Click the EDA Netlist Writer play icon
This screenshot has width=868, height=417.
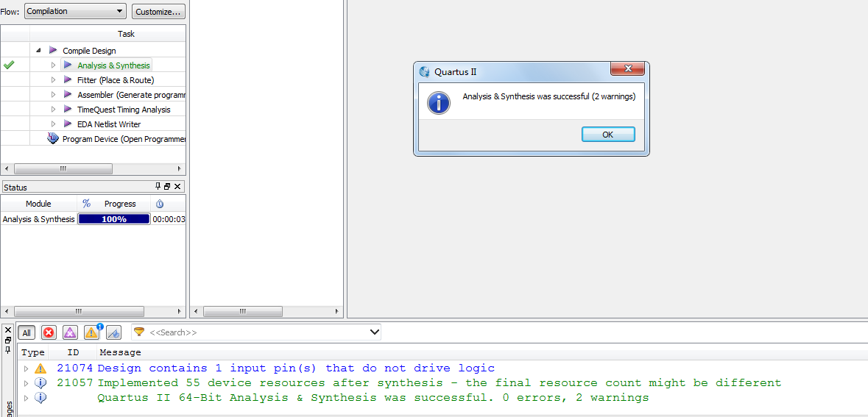click(68, 124)
